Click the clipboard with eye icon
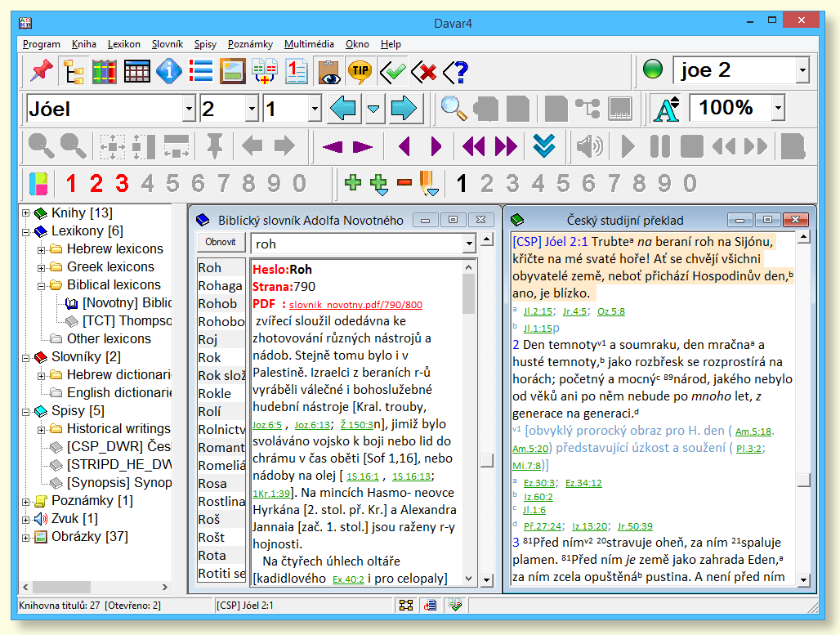 coord(328,72)
